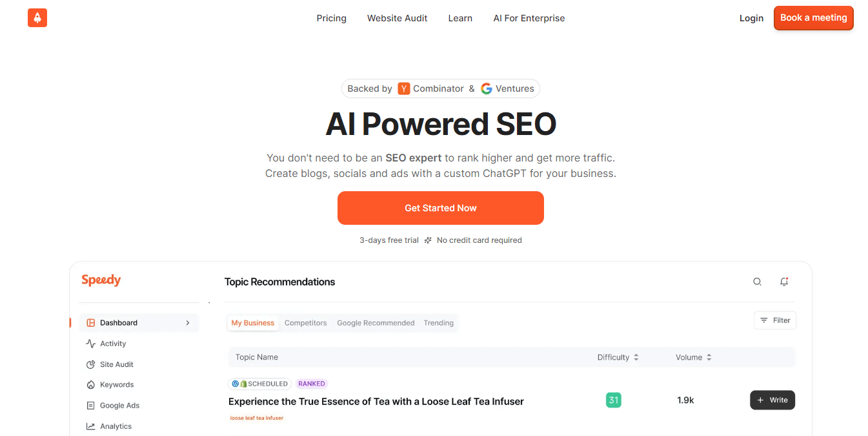
Task: Open Keywords from the sidebar
Action: pyautogui.click(x=116, y=385)
